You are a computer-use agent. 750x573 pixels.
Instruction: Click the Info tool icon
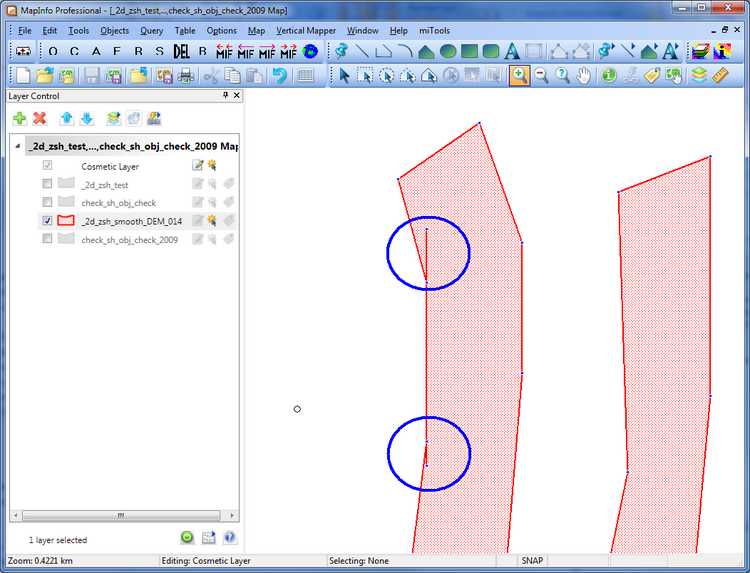click(609, 76)
